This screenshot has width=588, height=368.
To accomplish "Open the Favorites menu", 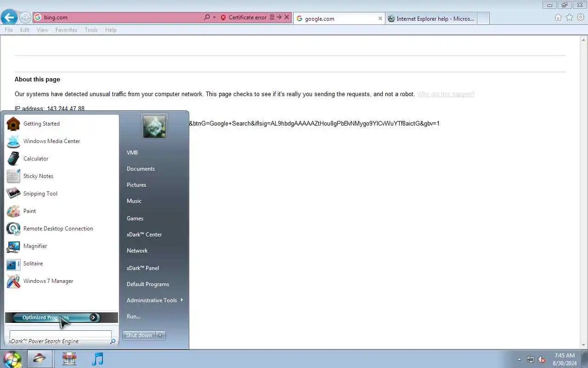I will point(66,30).
